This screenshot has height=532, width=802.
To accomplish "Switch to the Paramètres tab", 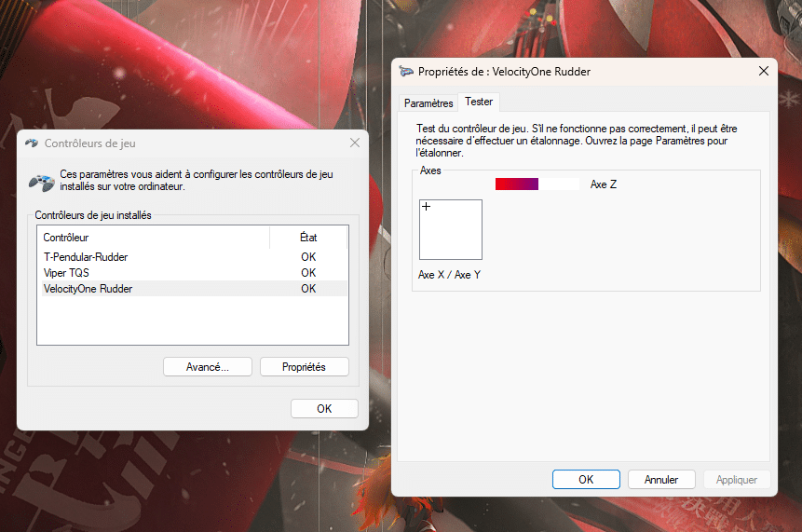I will (428, 103).
